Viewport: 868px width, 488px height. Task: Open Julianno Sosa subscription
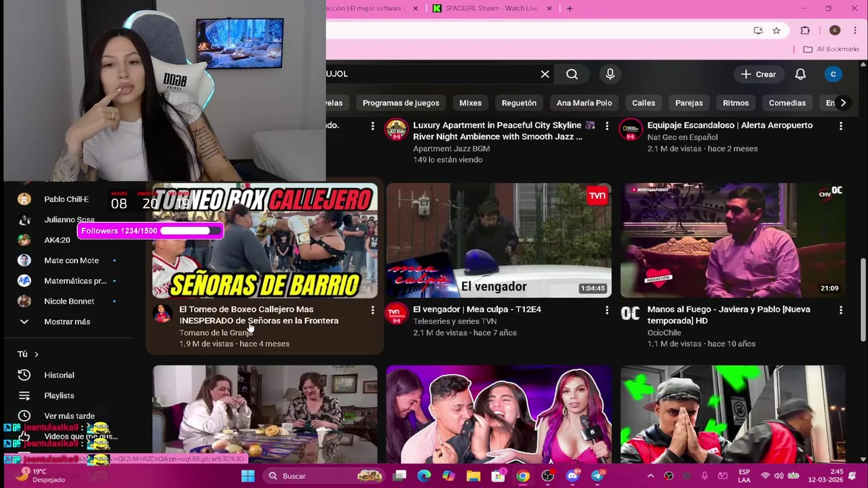tap(68, 220)
